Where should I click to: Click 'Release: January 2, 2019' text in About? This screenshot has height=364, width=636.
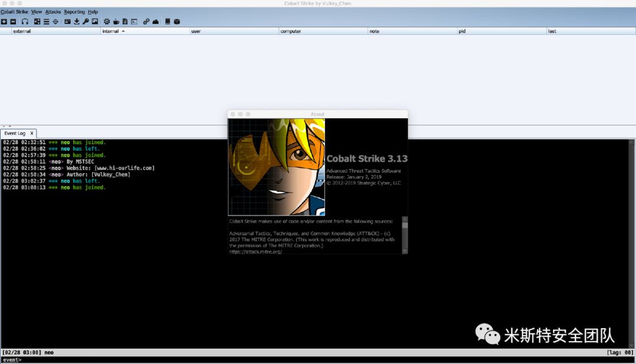point(354,177)
